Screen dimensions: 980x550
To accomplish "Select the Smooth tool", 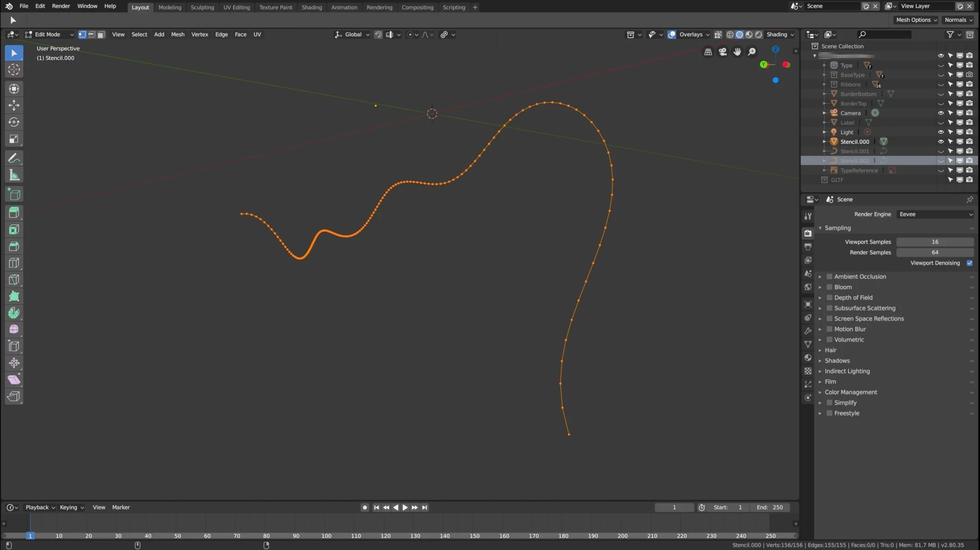I will (x=14, y=330).
